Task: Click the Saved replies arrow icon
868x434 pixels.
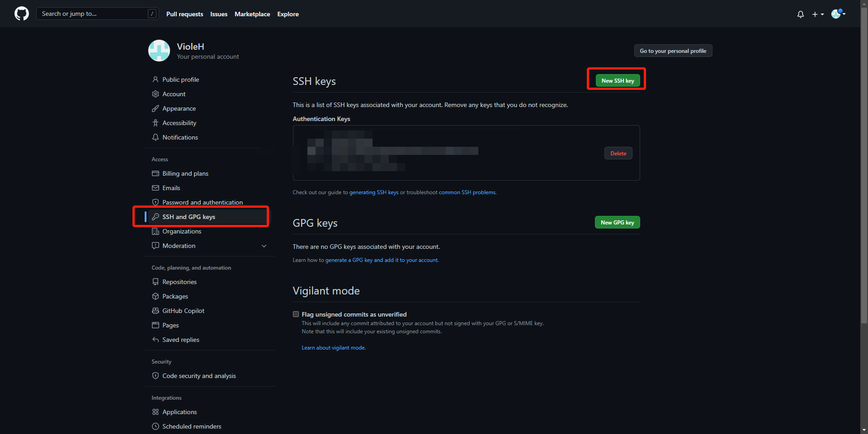Action: coord(156,340)
